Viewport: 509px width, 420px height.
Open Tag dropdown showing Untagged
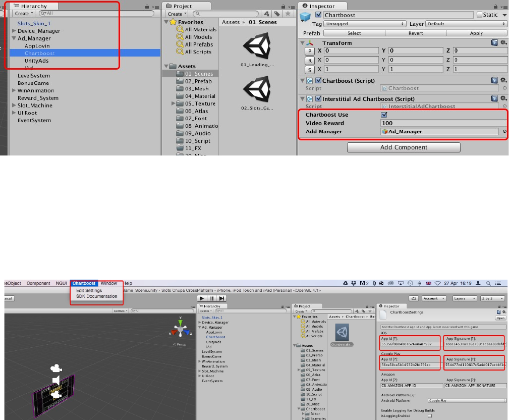coord(365,24)
